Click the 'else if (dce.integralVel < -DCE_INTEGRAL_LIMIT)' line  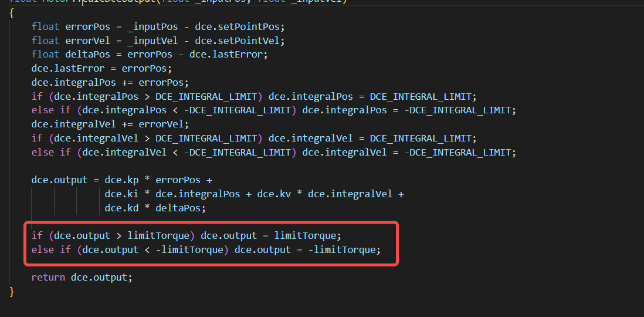click(x=274, y=152)
